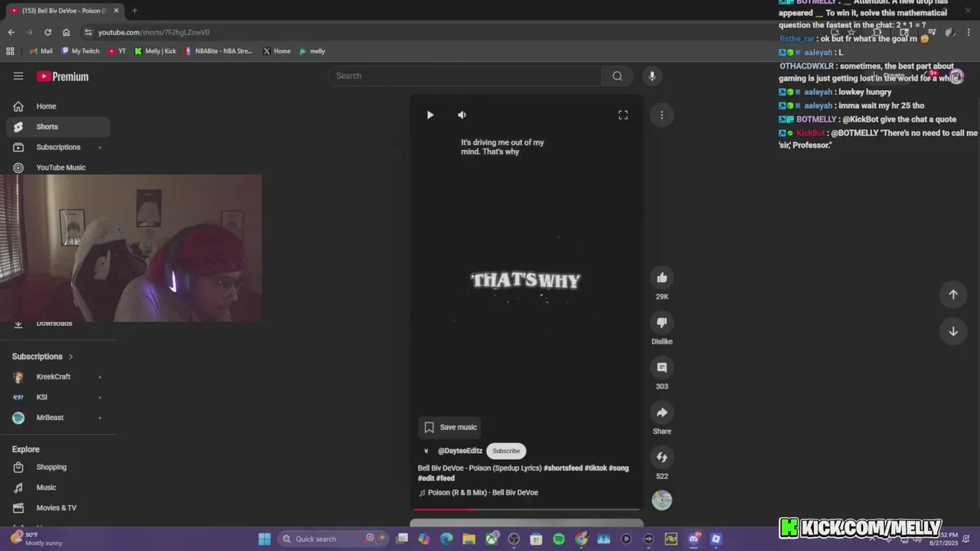This screenshot has height=551, width=980.
Task: Open OBS Studio from the taskbar
Action: [x=514, y=539]
